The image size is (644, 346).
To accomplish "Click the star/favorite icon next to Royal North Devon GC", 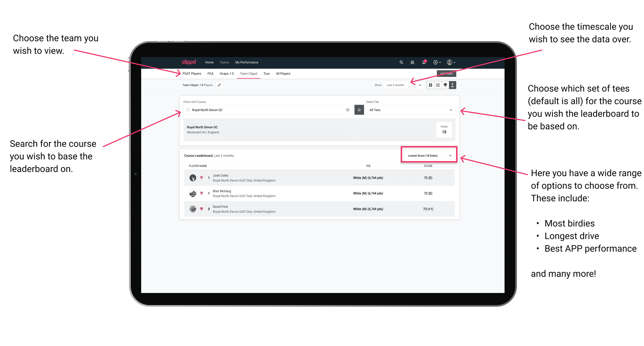I will pyautogui.click(x=359, y=110).
